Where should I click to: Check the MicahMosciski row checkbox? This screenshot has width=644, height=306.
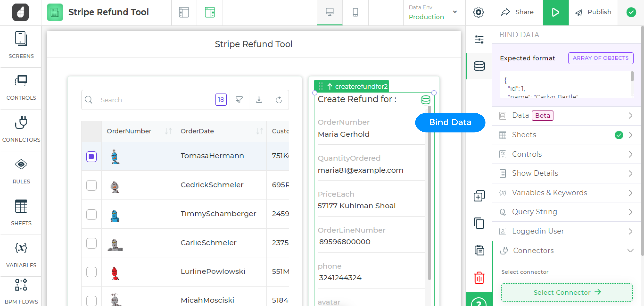[91, 301]
